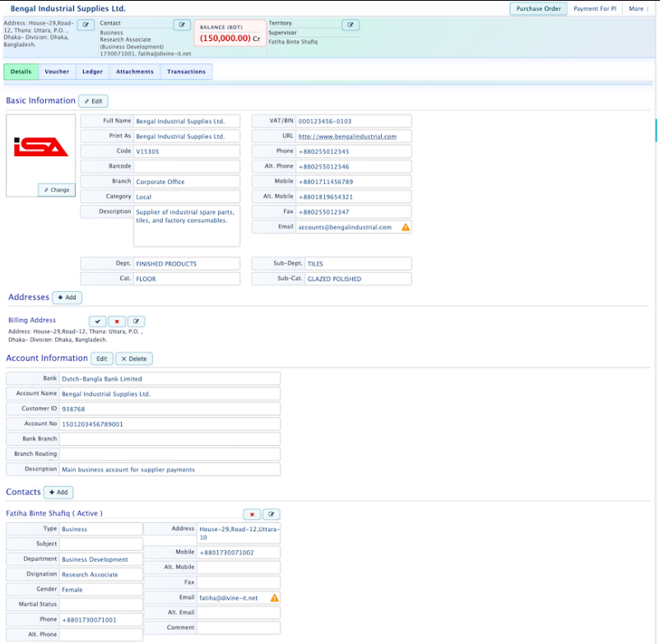This screenshot has height=644, width=660.
Task: Switch to the Voucher tab
Action: 57,72
